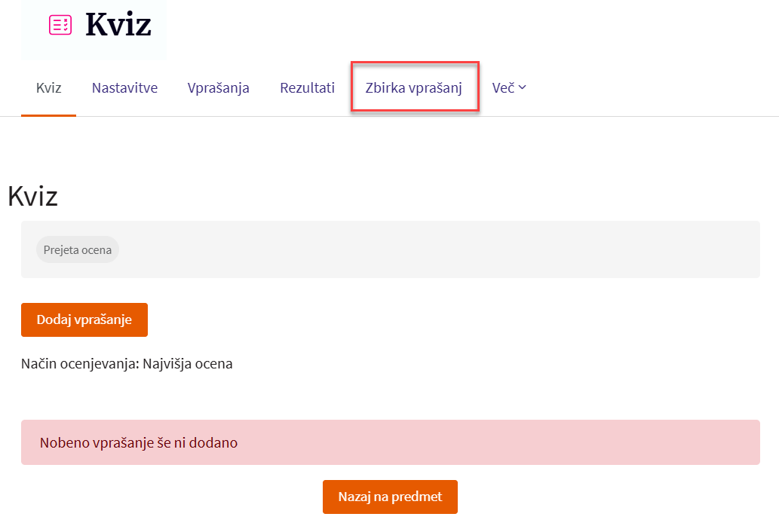This screenshot has width=779, height=532.
Task: Click the empty tab bar space right of Več
Action: [x=649, y=87]
